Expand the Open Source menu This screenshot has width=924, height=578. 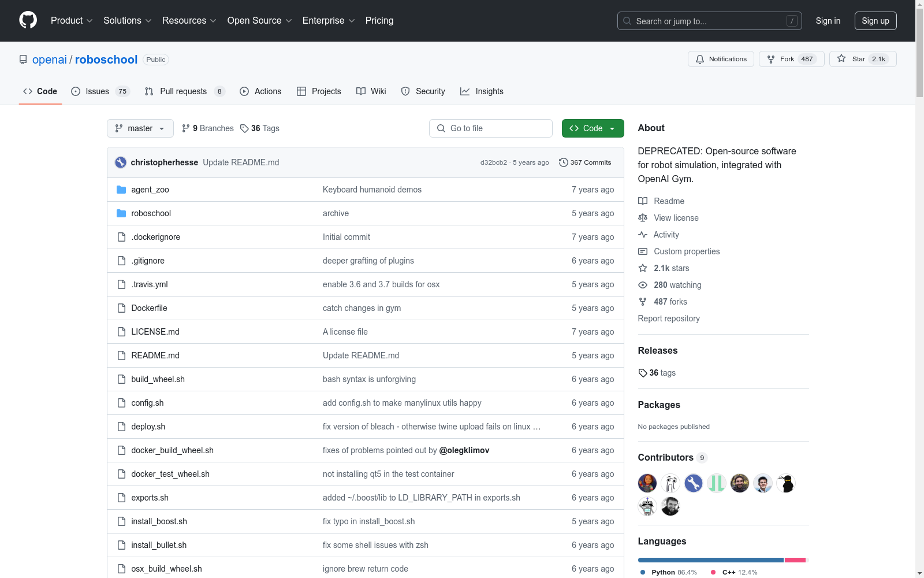coord(260,20)
